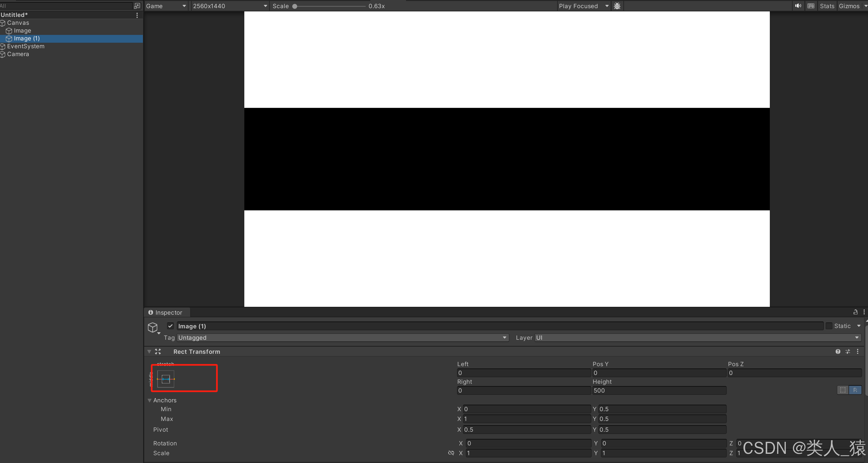Click the constrained proportions scale link icon
Viewport: 868px width, 463px height.
pos(451,453)
